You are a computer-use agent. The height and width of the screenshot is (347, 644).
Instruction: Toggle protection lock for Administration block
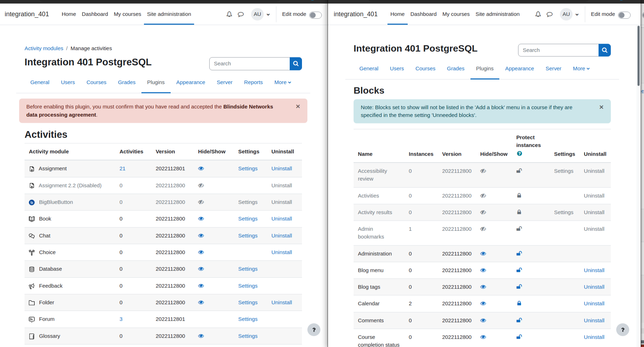click(x=519, y=253)
